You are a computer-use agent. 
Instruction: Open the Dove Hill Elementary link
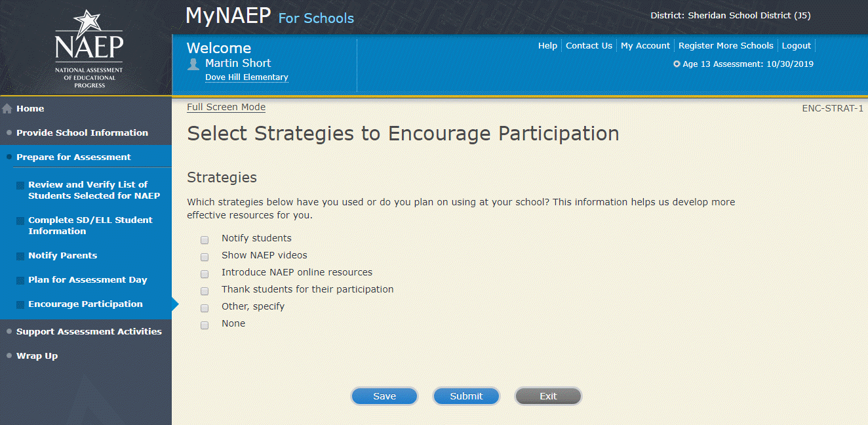pos(247,77)
